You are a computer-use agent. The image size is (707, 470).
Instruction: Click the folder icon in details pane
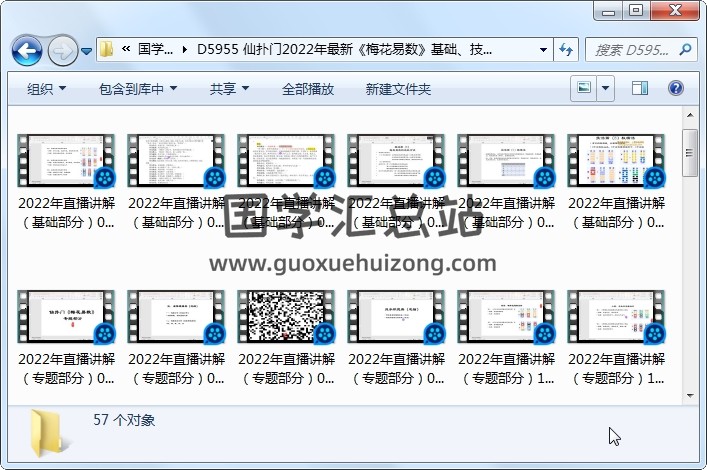pos(46,432)
